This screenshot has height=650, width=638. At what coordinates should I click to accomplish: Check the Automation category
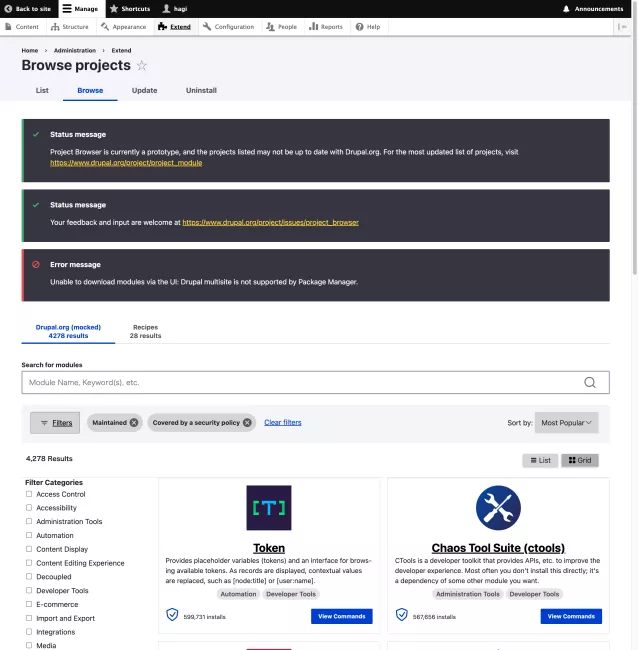point(29,535)
